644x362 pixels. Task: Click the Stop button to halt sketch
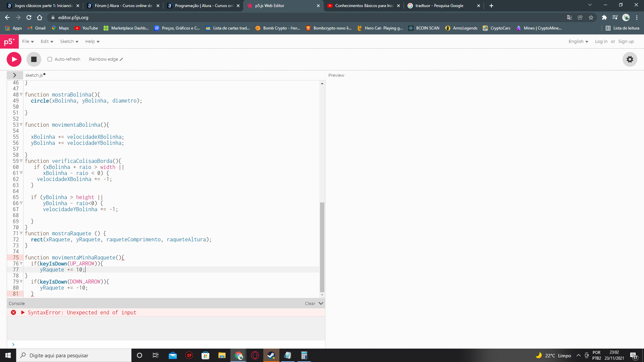(x=34, y=59)
